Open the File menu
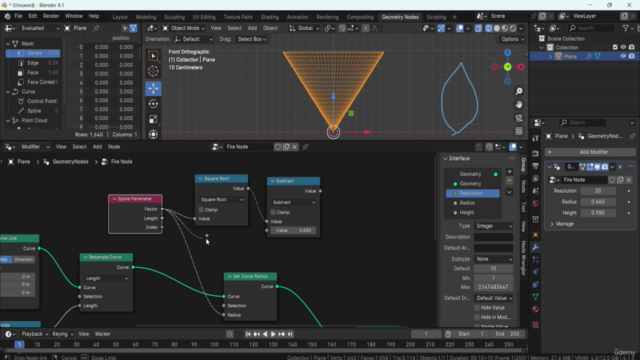Screen dimensions: 640x360 coord(18,16)
